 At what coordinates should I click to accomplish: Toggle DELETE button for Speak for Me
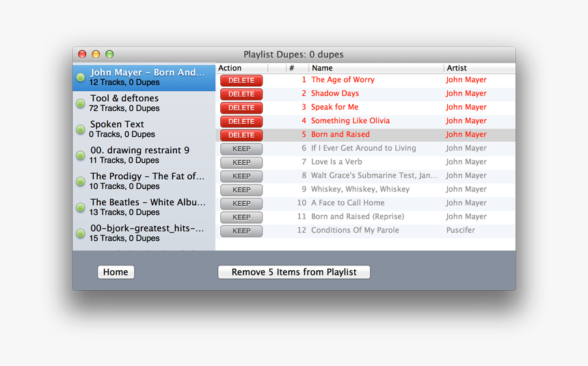(241, 107)
